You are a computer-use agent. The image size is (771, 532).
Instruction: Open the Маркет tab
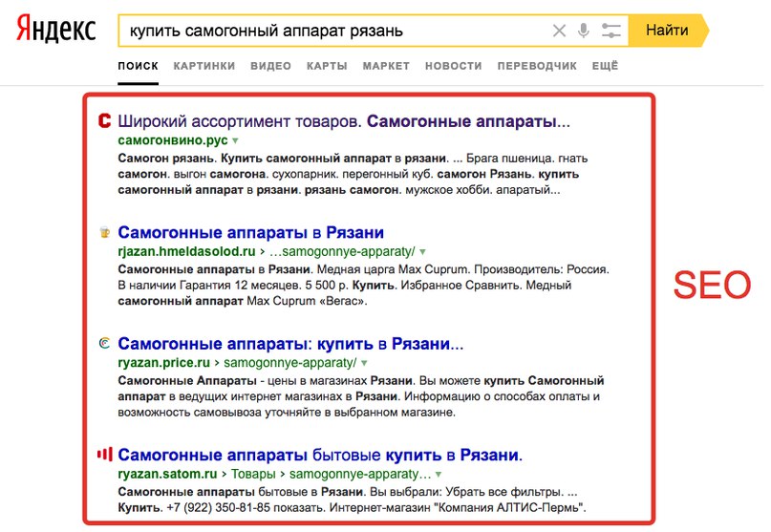(x=386, y=66)
